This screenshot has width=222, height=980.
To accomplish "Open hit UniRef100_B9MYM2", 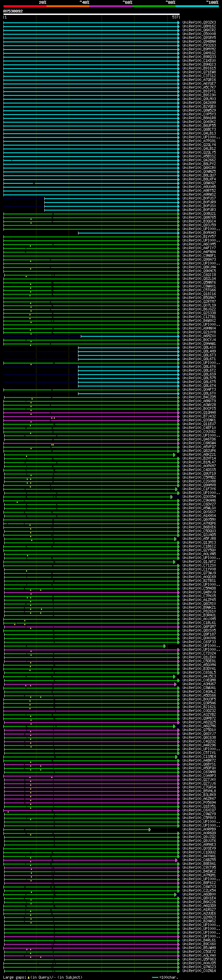I will tap(199, 49).
